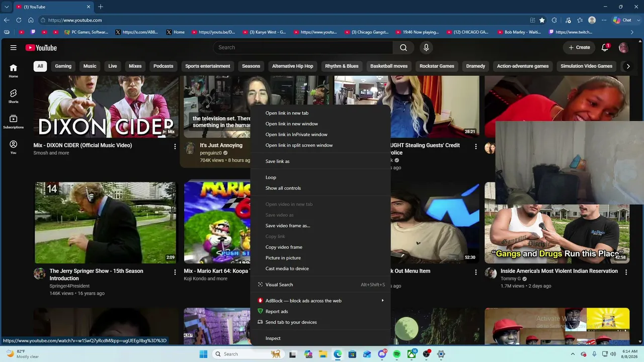
Task: Open options for Indian Reservation video
Action: [626, 272]
